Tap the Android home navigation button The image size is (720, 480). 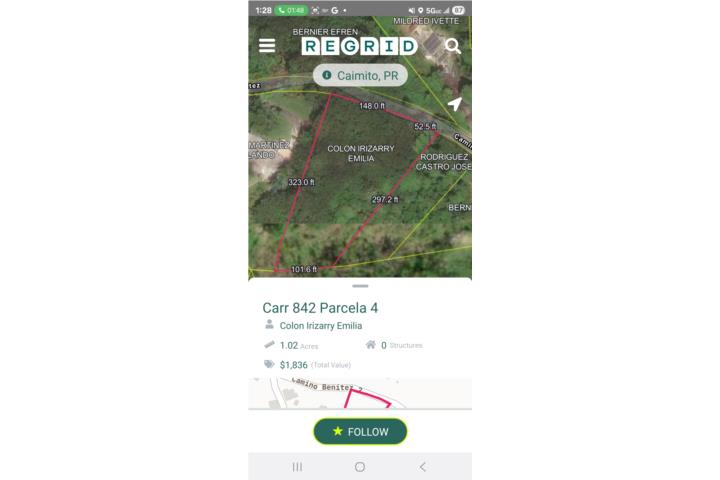click(360, 467)
